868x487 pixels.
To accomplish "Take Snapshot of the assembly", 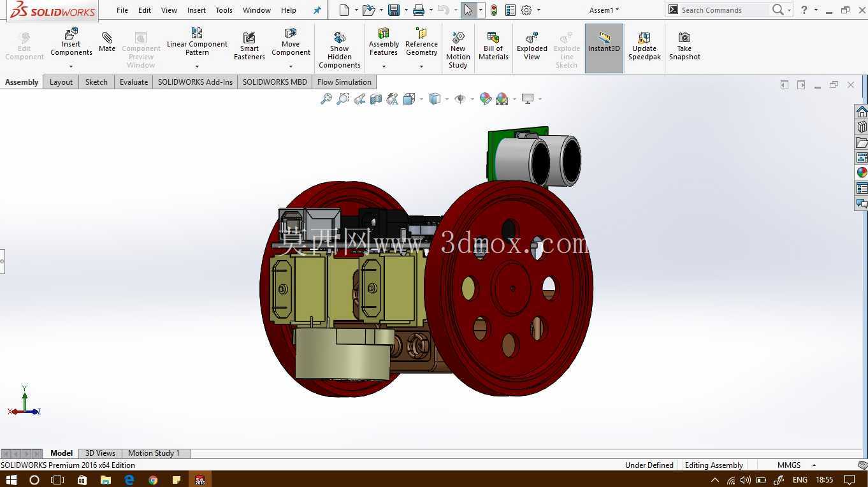I will [x=684, y=46].
